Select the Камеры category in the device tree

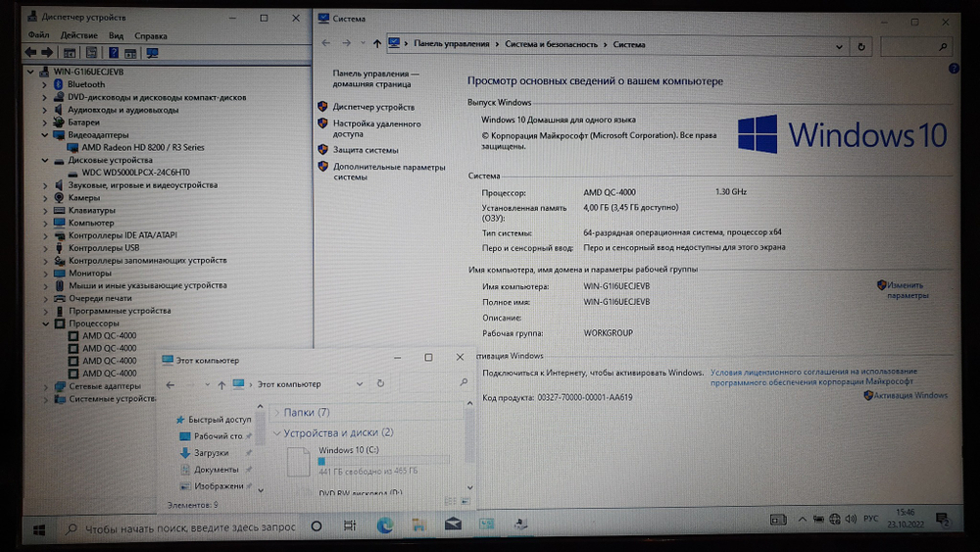coord(83,197)
